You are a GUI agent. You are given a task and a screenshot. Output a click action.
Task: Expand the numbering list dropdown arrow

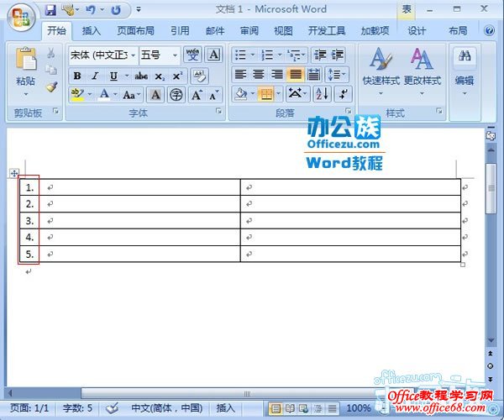coord(280,55)
